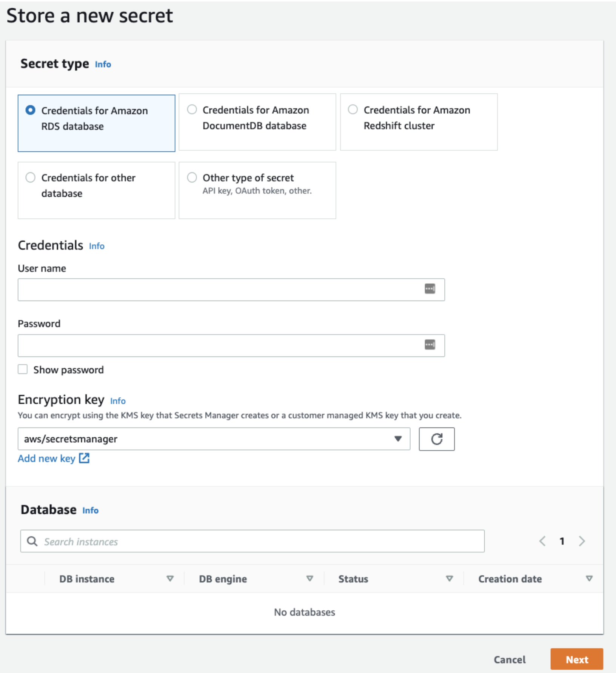Open Info link next to Credentials
The height and width of the screenshot is (673, 616).
tap(97, 246)
